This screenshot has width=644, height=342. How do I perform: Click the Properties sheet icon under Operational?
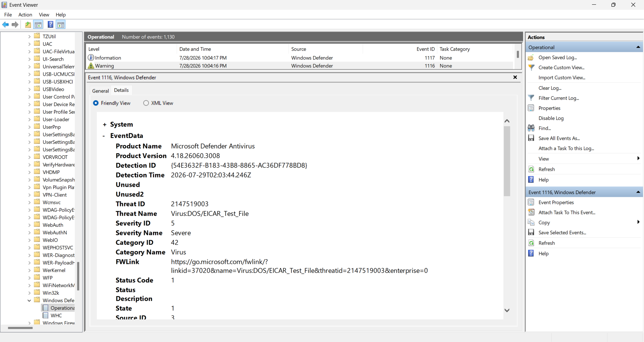click(x=531, y=108)
